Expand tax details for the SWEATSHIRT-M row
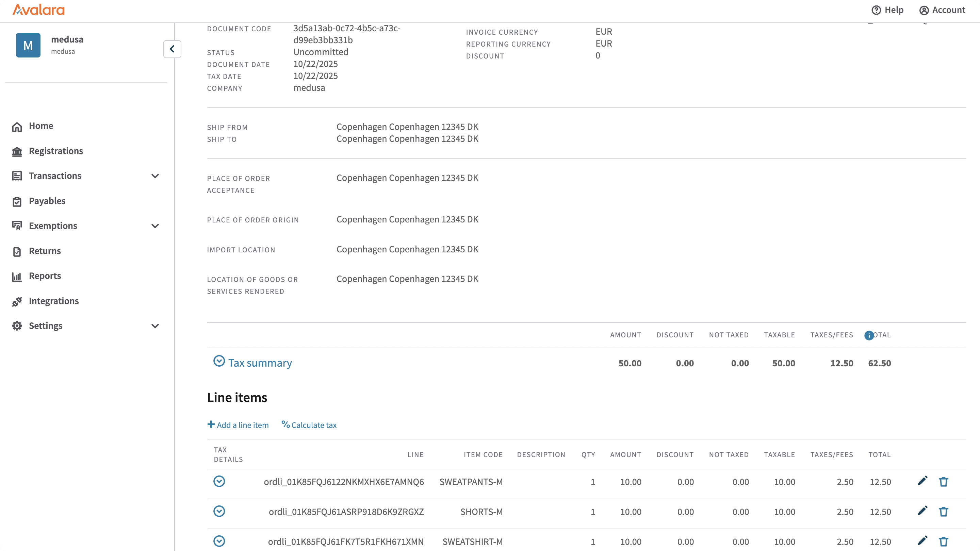Image resolution: width=980 pixels, height=551 pixels. [219, 541]
